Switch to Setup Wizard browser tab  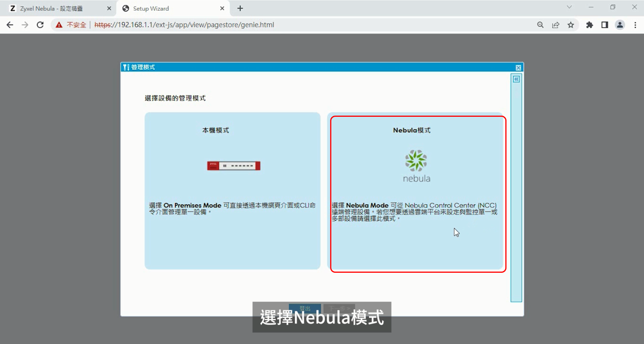(x=173, y=8)
